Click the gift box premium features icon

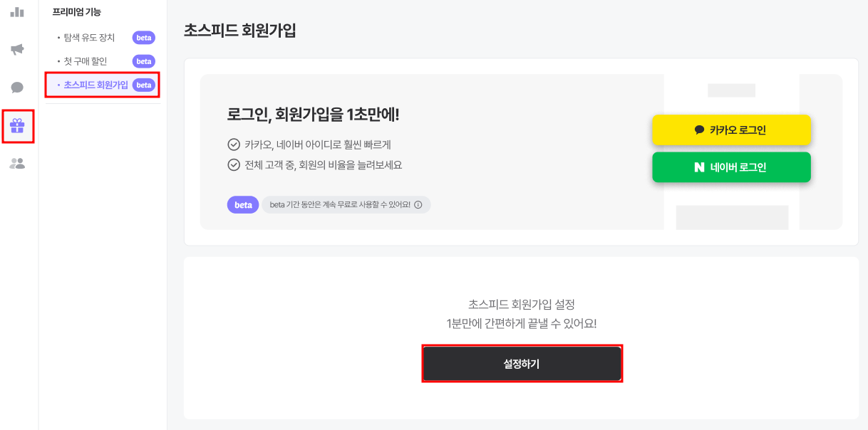[x=17, y=126]
